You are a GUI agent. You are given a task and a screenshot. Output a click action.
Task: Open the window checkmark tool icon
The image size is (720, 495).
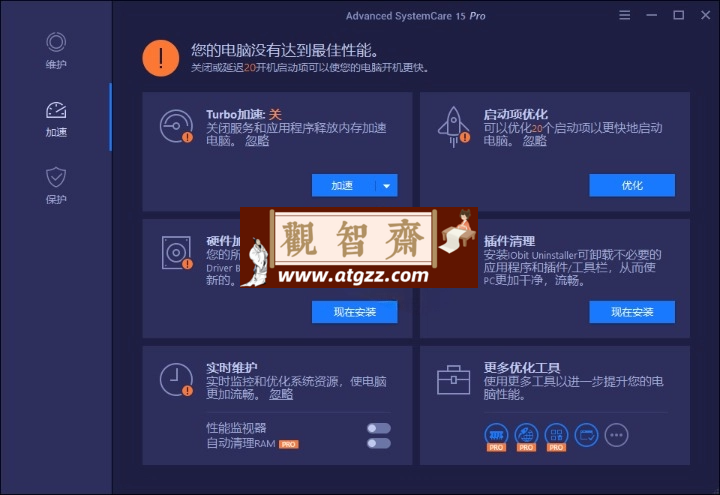tap(586, 435)
